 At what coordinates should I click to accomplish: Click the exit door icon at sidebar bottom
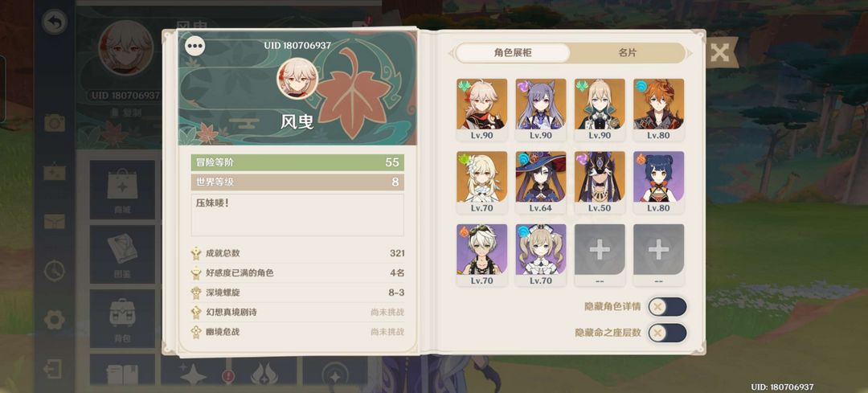pyautogui.click(x=54, y=369)
